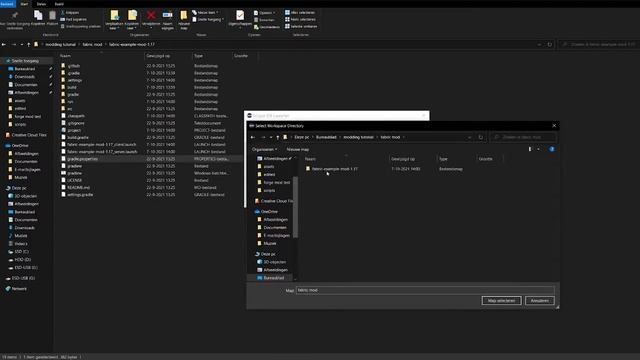Open the Bestand tab
The width and height of the screenshot is (640, 360).
pyautogui.click(x=7, y=4)
